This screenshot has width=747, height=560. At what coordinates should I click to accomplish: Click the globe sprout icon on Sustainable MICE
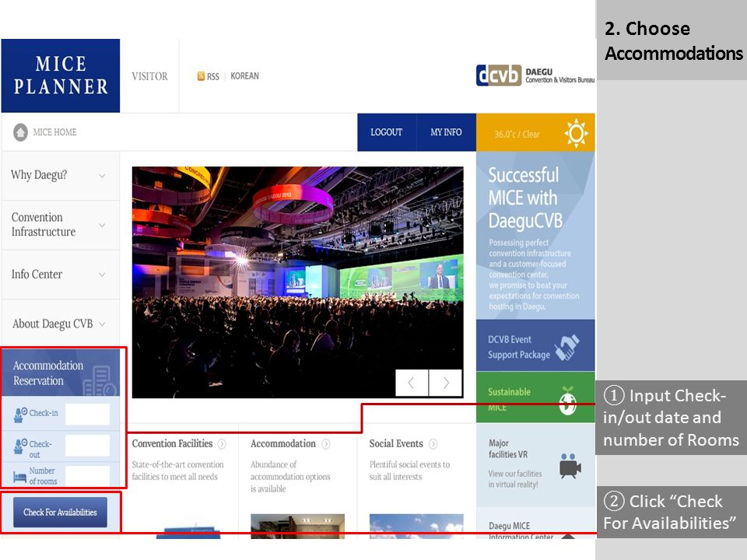point(567,401)
